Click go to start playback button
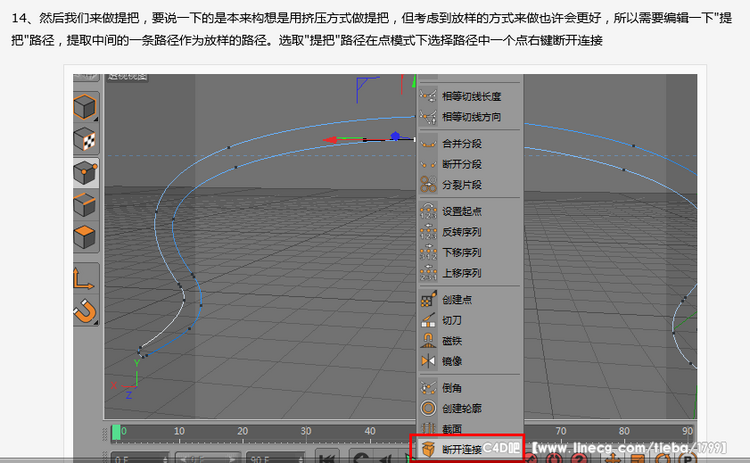Viewport: 750px width, 463px height. pyautogui.click(x=327, y=457)
